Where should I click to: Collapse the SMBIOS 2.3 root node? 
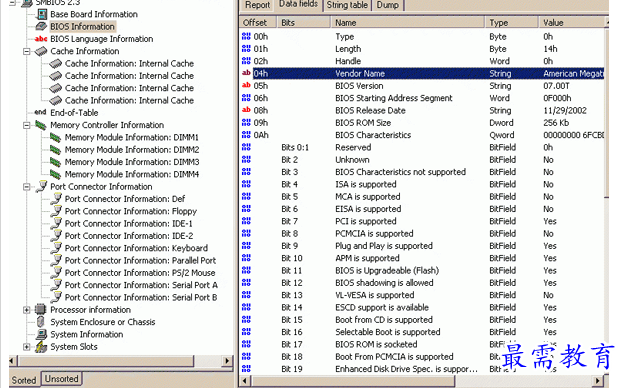point(12,2)
